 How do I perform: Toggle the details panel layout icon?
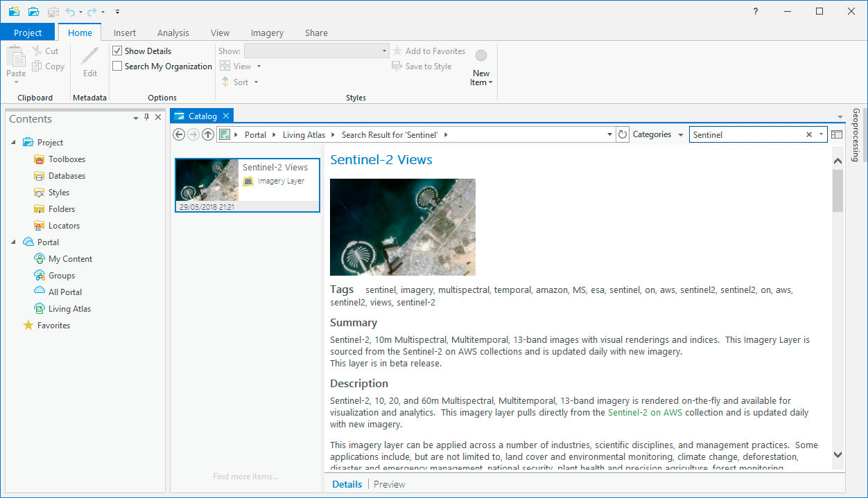click(837, 135)
